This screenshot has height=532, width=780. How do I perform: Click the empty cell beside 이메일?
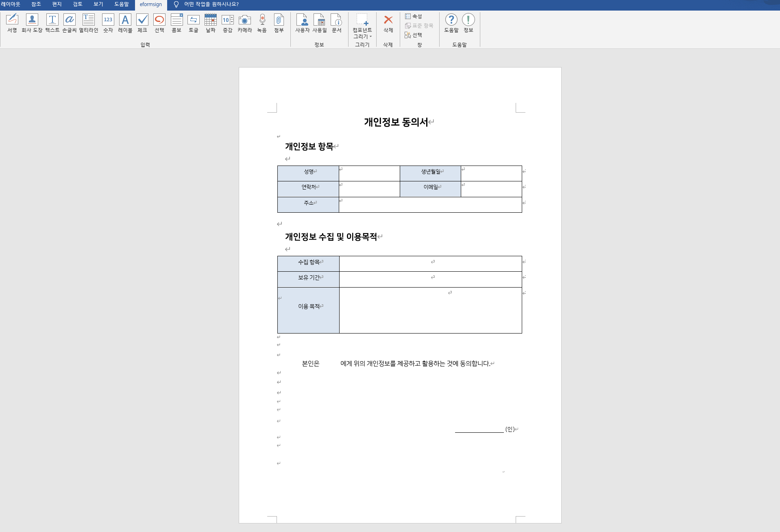point(491,189)
